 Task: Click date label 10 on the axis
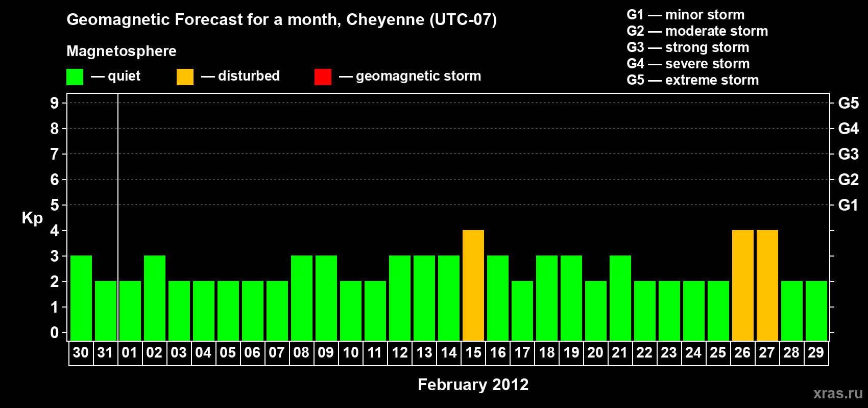click(x=351, y=353)
